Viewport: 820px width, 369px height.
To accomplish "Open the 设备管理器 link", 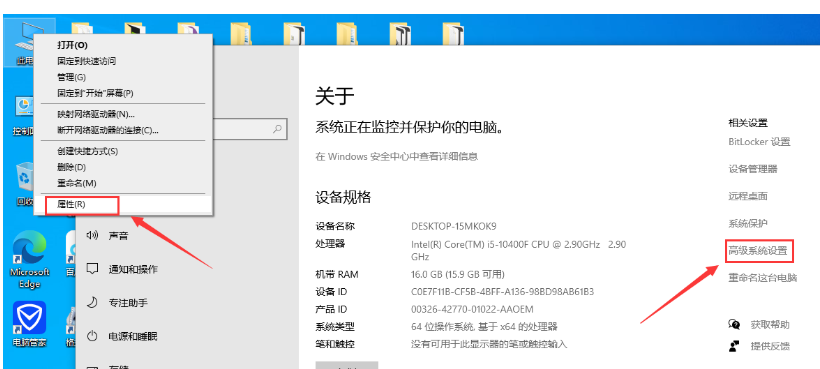I will [x=753, y=169].
